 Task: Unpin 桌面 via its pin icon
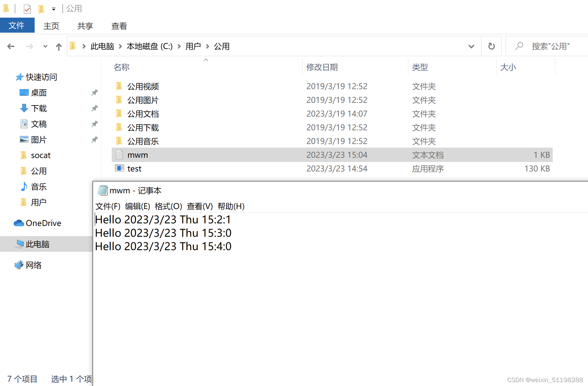tap(95, 93)
